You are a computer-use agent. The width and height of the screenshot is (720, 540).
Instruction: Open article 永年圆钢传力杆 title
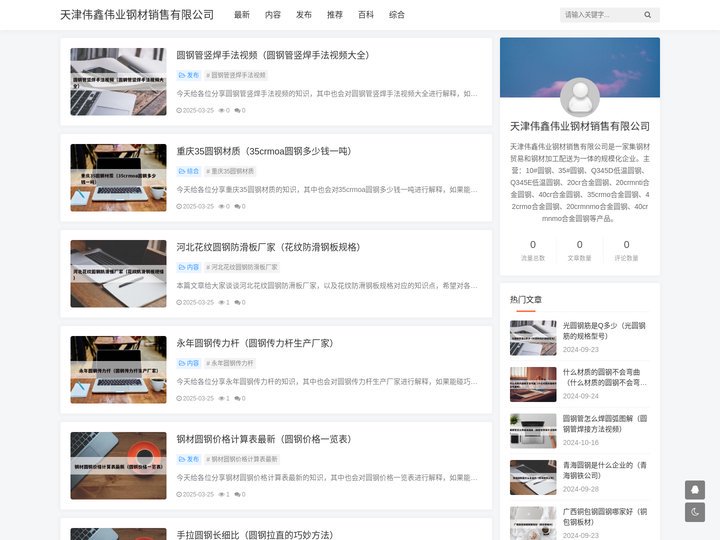tap(255, 343)
